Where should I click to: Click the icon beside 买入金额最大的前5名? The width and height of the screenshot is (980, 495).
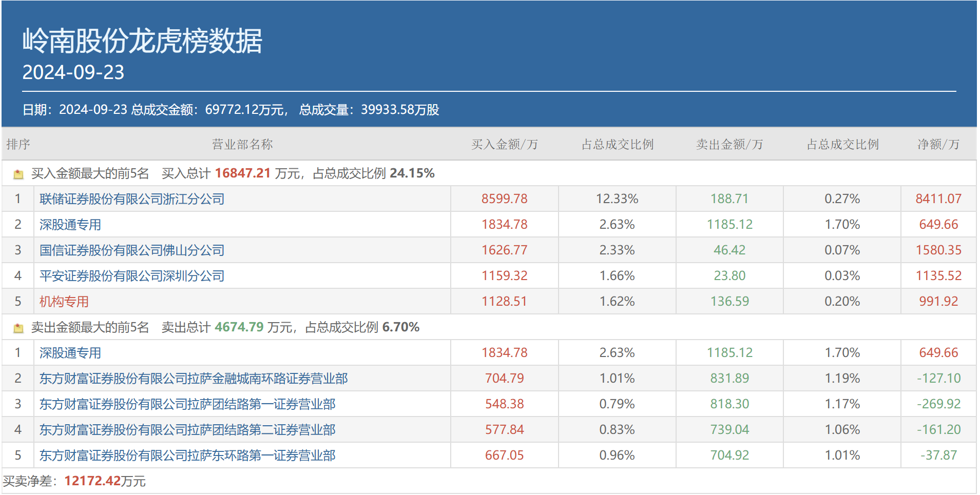pos(18,174)
